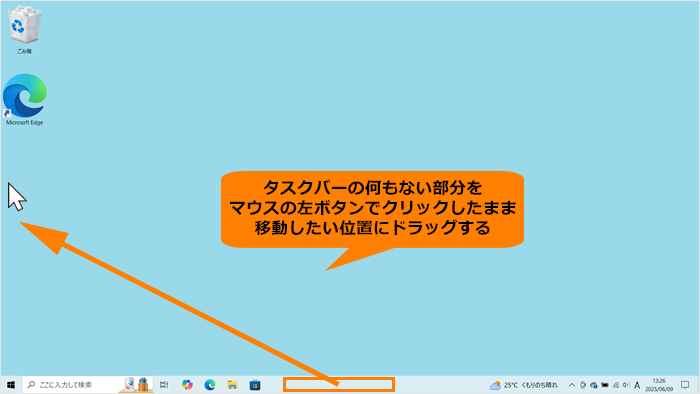Toggle the IME input mode A indicator
700x394 pixels.
637,385
